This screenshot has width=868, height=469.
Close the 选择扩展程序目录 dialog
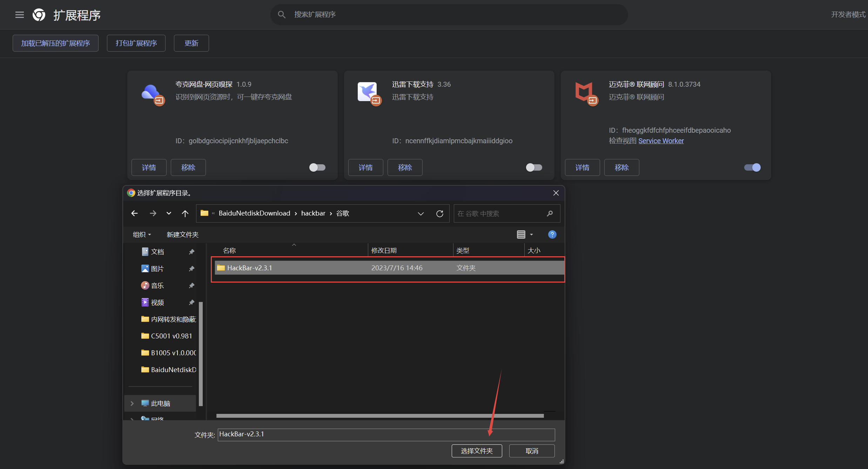556,193
